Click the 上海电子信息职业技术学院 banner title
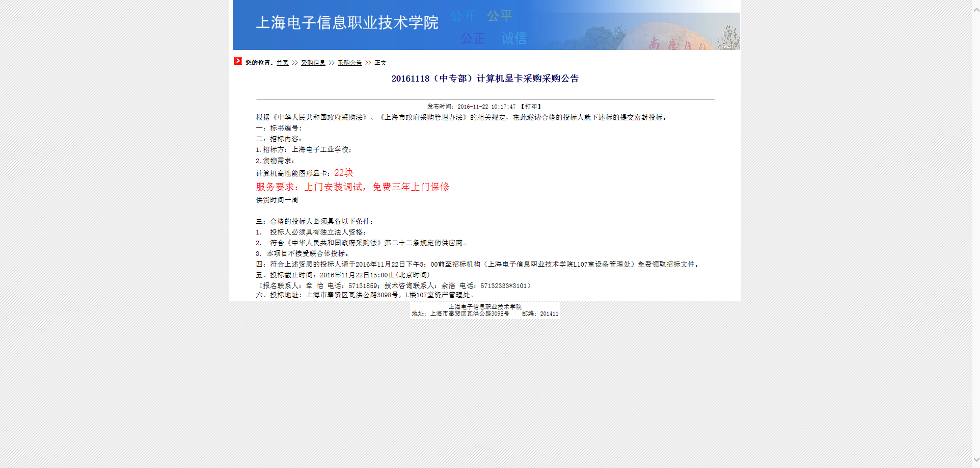Viewport: 980px width, 468px height. tap(347, 23)
